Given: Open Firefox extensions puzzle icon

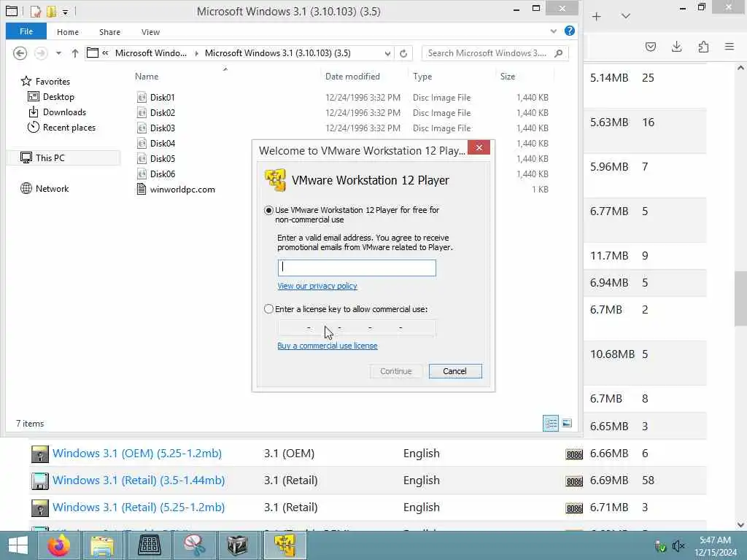Looking at the screenshot, I should click(703, 47).
